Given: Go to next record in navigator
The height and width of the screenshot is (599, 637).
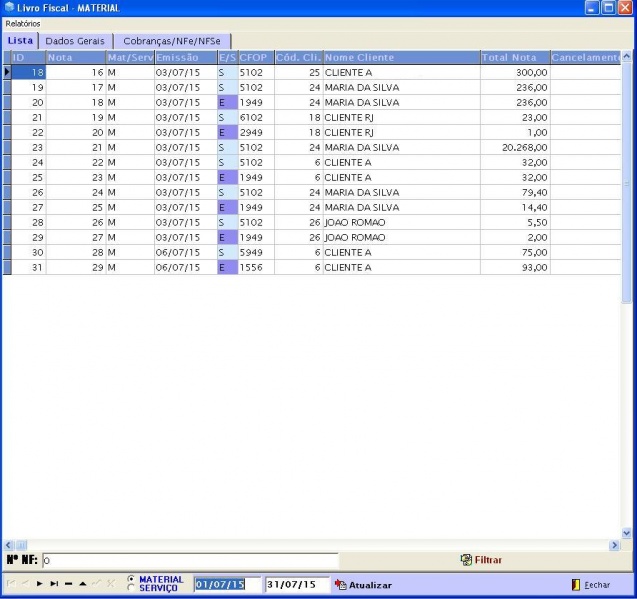Looking at the screenshot, I should pos(41,584).
